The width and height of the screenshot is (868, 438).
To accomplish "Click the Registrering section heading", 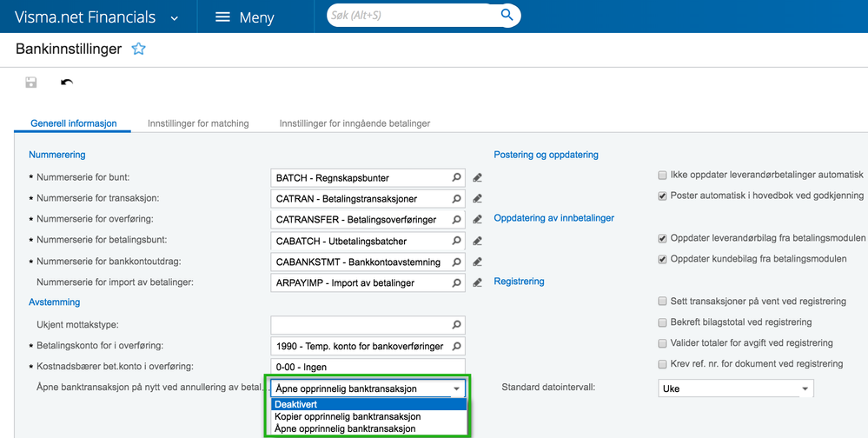I will coord(519,282).
